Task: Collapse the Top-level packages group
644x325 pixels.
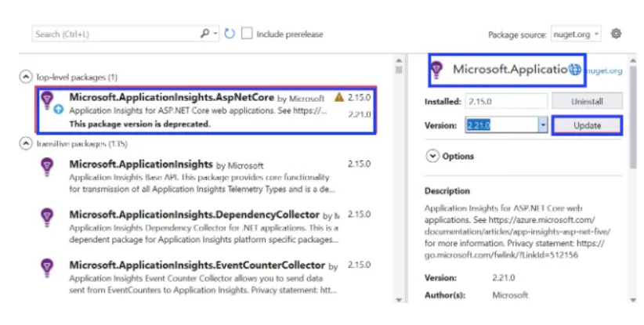Action: pos(26,77)
